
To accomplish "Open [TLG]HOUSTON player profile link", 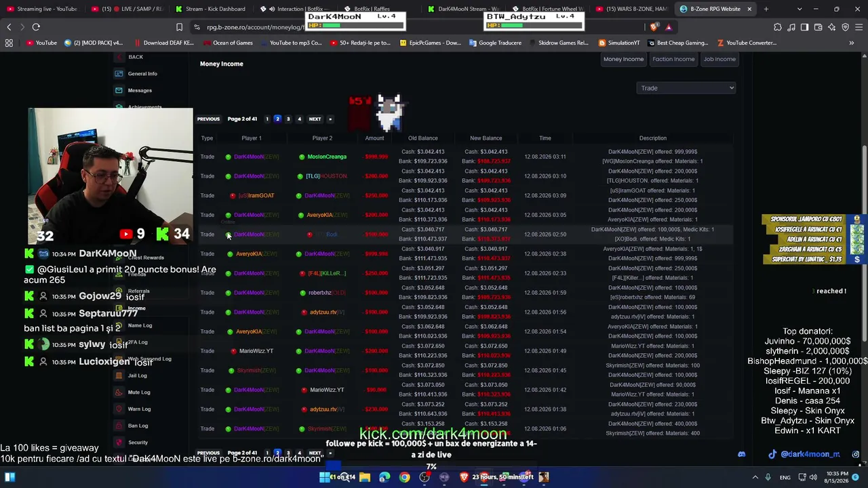I will [x=326, y=176].
